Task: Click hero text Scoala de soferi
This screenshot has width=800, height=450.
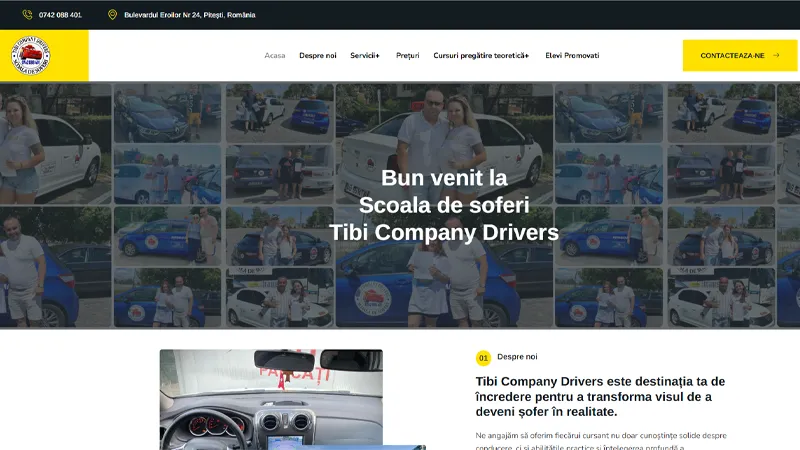Action: coord(444,205)
